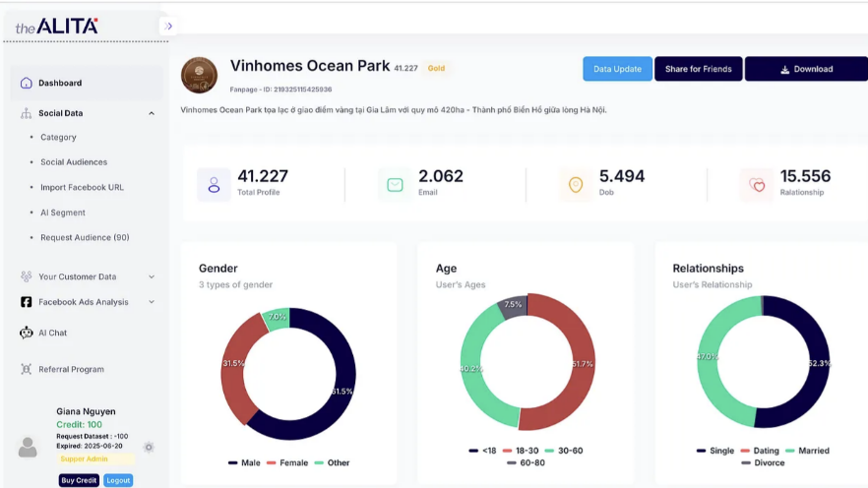Viewport: 868px width, 488px height.
Task: Click the Referral Program icon
Action: 26,369
